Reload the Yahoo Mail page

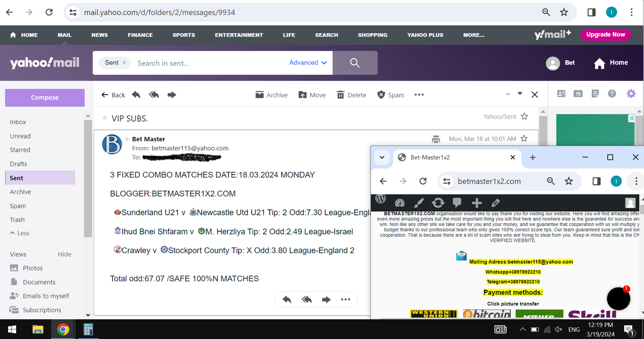49,12
